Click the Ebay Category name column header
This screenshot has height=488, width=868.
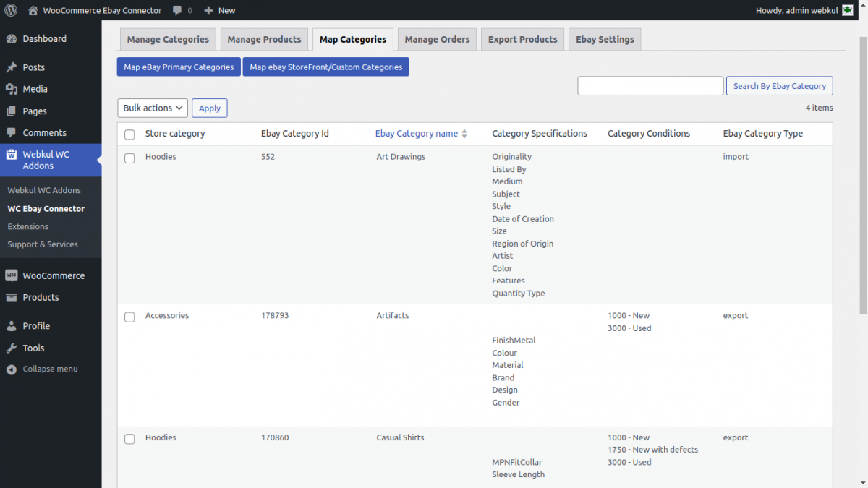(417, 133)
